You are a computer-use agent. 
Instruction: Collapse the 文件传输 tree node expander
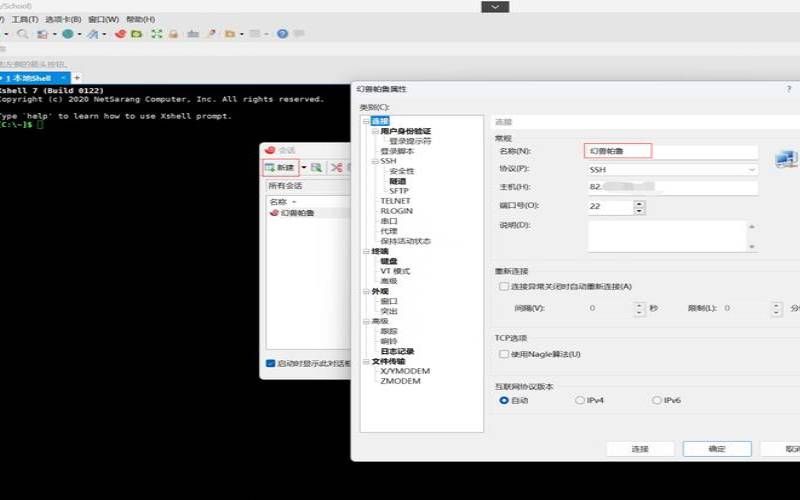366,361
